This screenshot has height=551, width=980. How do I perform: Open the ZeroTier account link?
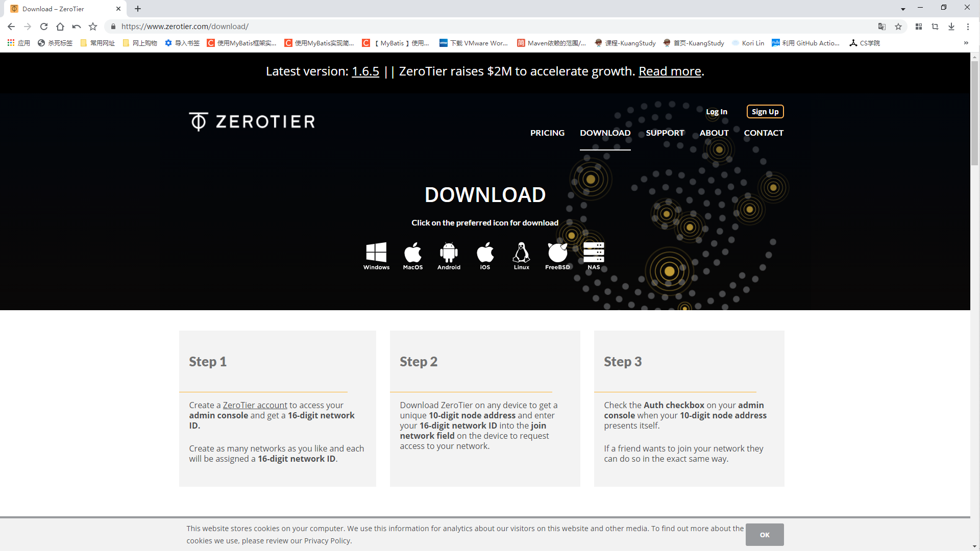click(255, 405)
